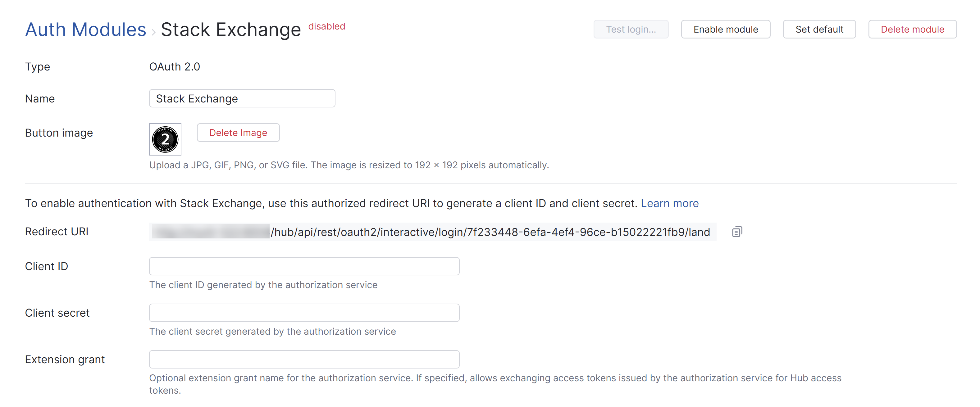Remove the button image with Delete Image
Image resolution: width=980 pixels, height=407 pixels.
click(238, 133)
